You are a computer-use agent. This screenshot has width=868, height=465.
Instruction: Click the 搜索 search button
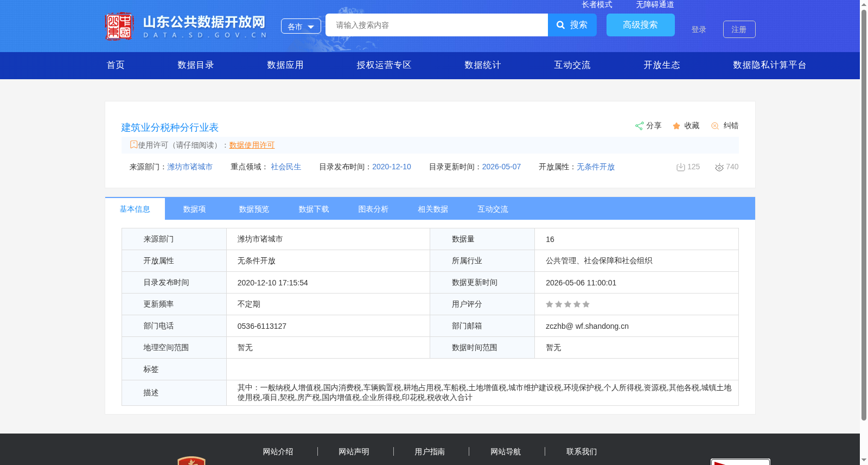pyautogui.click(x=572, y=25)
